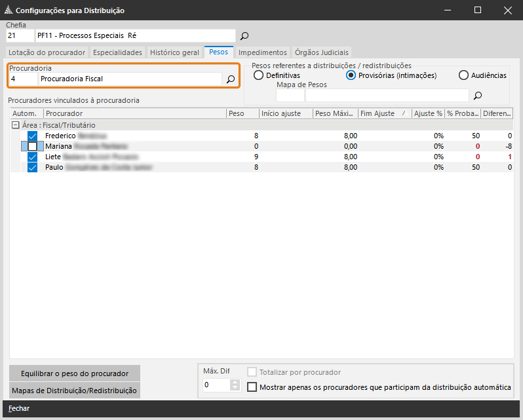Click the Procuradoria code input field
This screenshot has width=523, height=420.
[x=22, y=79]
